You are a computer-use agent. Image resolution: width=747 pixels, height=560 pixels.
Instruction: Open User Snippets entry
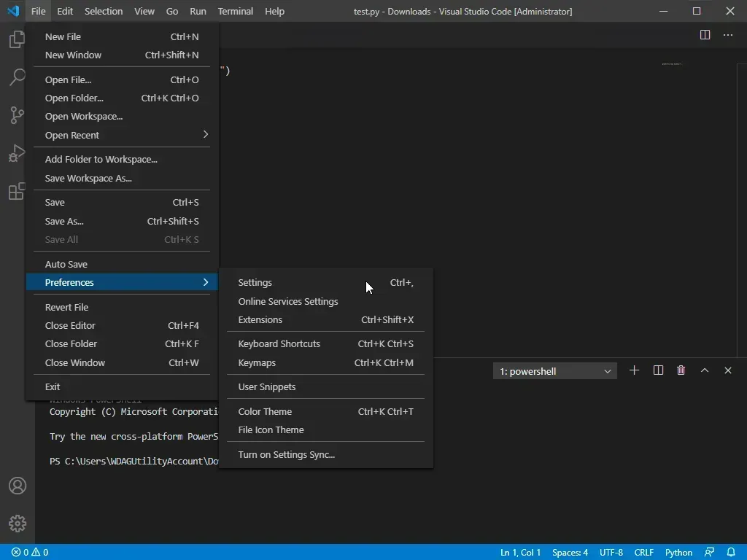pyautogui.click(x=326, y=386)
